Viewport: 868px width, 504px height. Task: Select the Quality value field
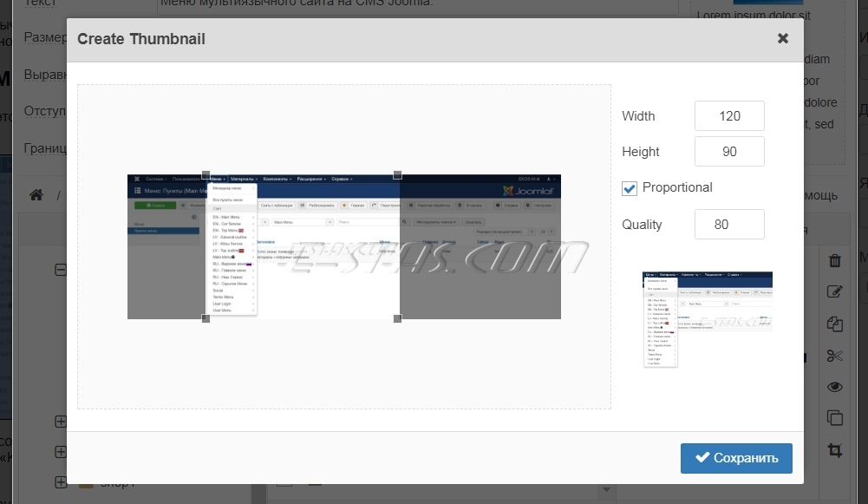729,225
